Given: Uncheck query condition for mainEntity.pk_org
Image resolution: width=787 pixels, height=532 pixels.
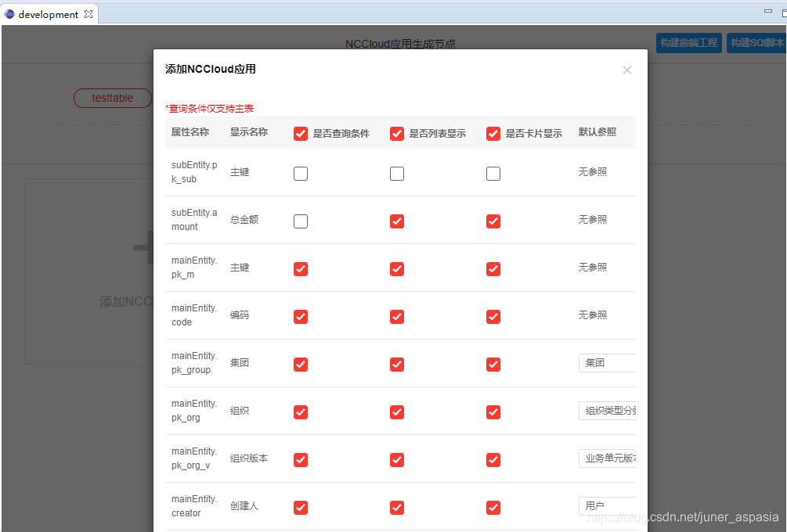Looking at the screenshot, I should [301, 412].
